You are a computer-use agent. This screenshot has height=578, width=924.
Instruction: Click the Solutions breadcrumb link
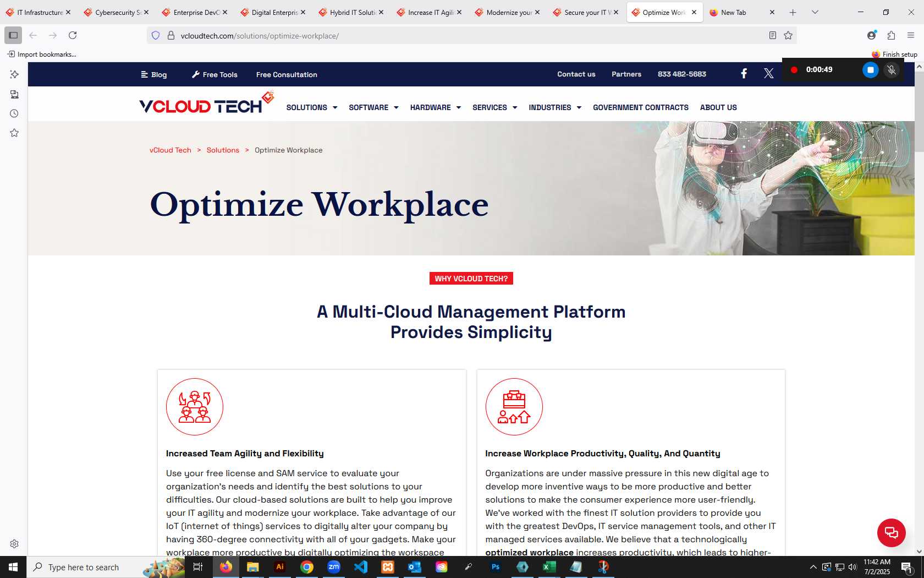point(223,150)
